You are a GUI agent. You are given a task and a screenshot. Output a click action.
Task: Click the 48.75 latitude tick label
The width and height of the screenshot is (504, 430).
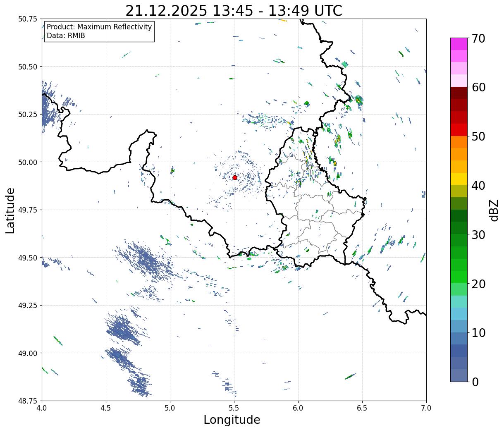tap(28, 401)
